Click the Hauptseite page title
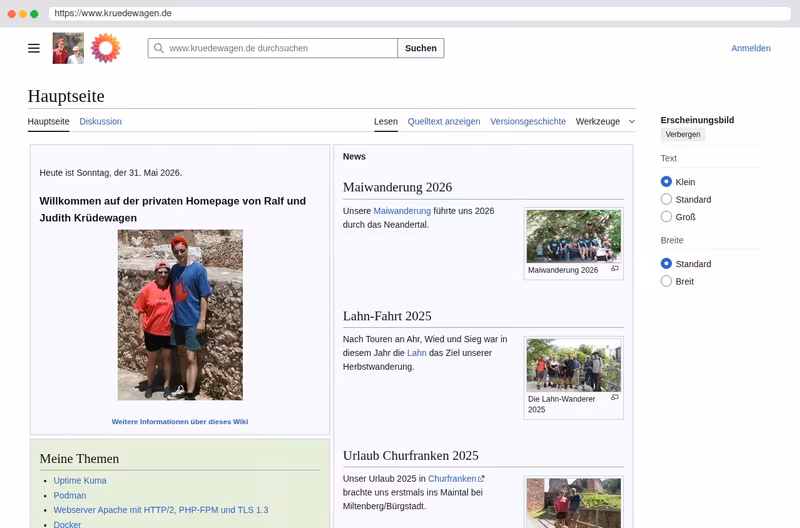Image resolution: width=800 pixels, height=528 pixels. click(66, 96)
